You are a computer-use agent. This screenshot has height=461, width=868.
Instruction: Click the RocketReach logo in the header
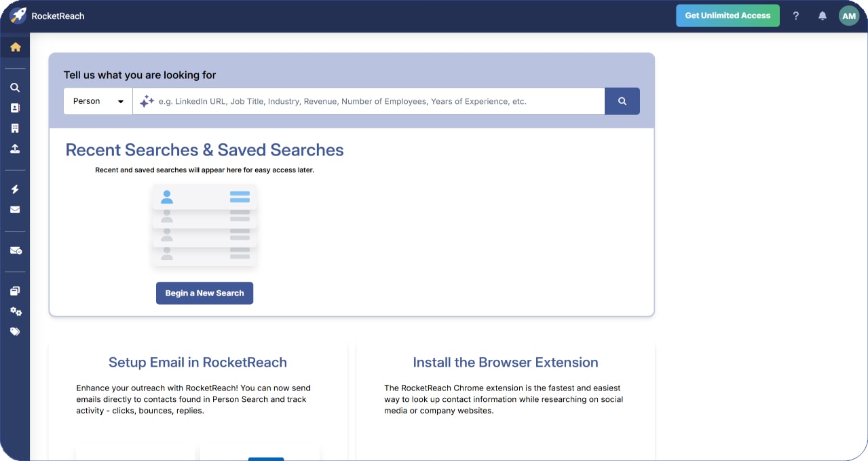(48, 16)
